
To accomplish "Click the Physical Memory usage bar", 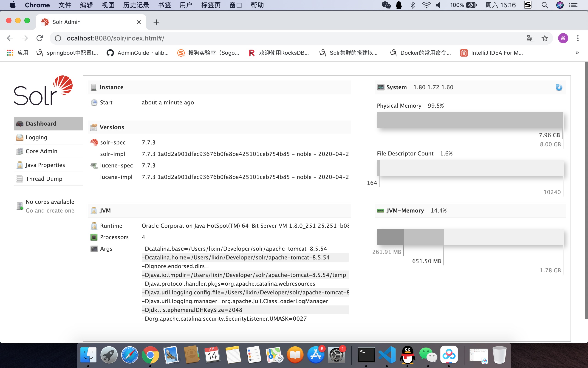I will tap(470, 120).
